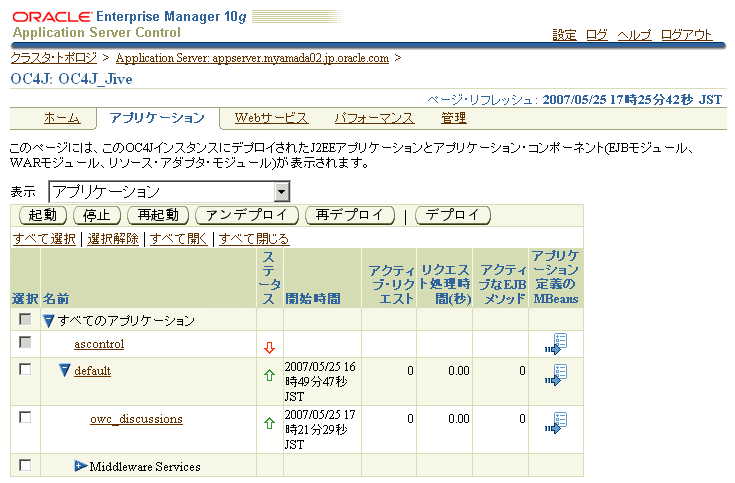
Task: Open the 管理 tab
Action: (x=453, y=118)
